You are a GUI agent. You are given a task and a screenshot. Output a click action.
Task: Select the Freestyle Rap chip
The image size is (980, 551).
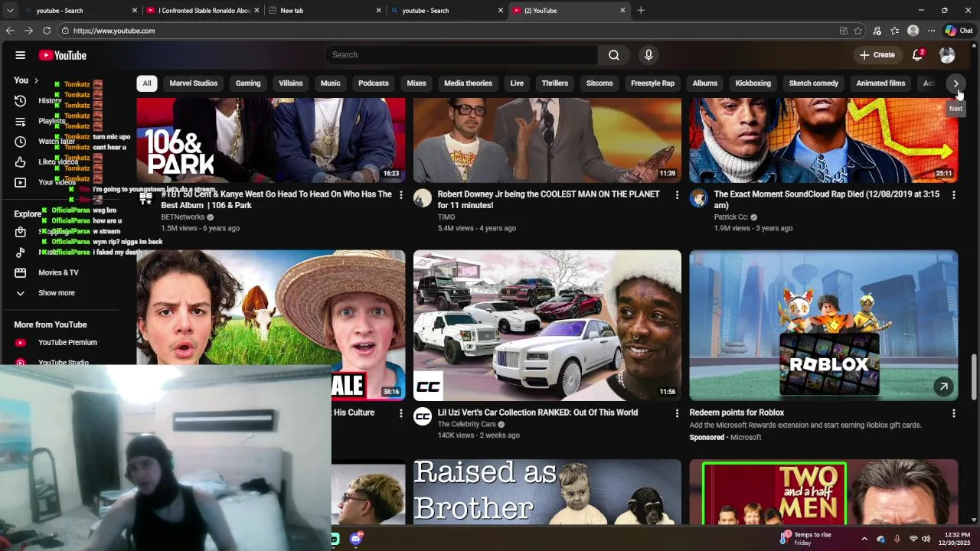click(x=653, y=83)
